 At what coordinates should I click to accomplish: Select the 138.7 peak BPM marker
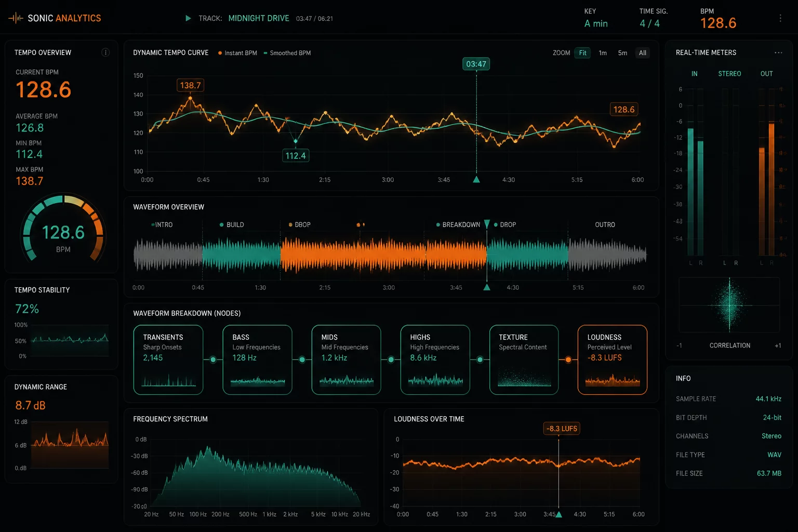tap(190, 85)
